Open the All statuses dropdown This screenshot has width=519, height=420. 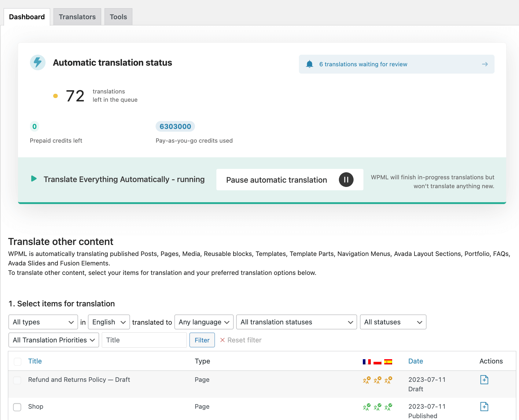393,322
